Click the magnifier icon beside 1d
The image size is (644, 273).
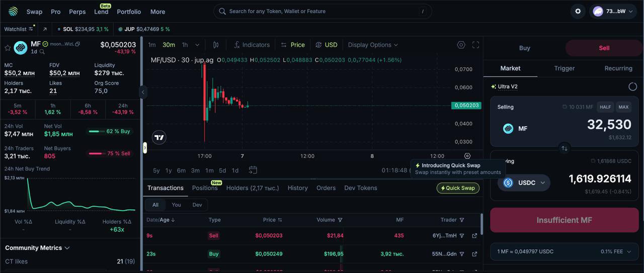pos(42,51)
